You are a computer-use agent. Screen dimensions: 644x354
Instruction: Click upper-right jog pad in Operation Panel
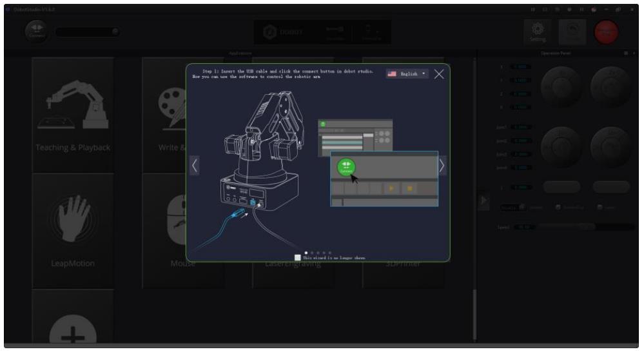tap(610, 86)
